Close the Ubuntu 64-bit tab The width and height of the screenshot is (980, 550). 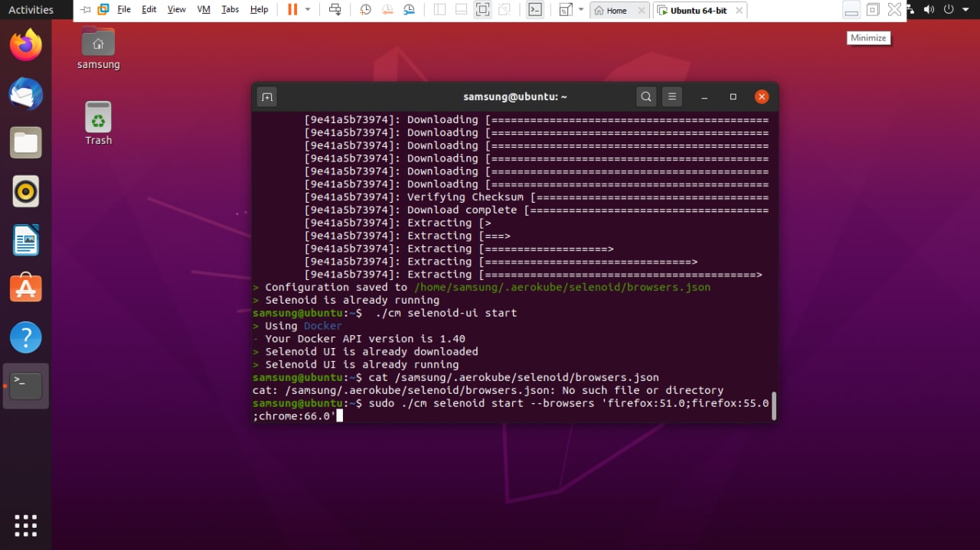(738, 11)
